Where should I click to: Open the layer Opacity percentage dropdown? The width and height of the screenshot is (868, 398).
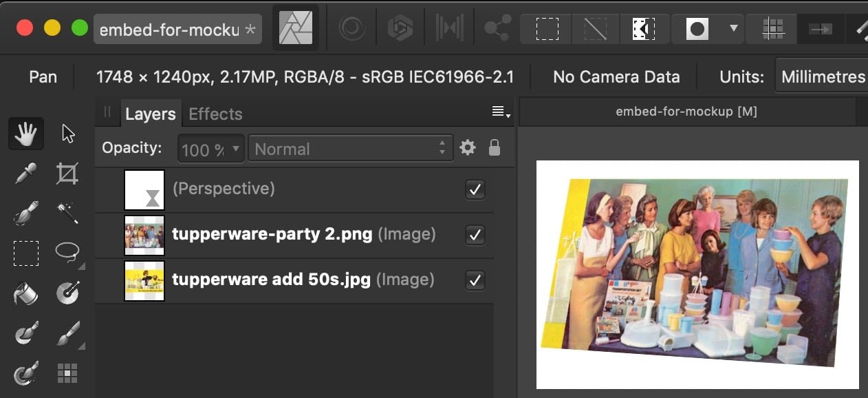(210, 149)
